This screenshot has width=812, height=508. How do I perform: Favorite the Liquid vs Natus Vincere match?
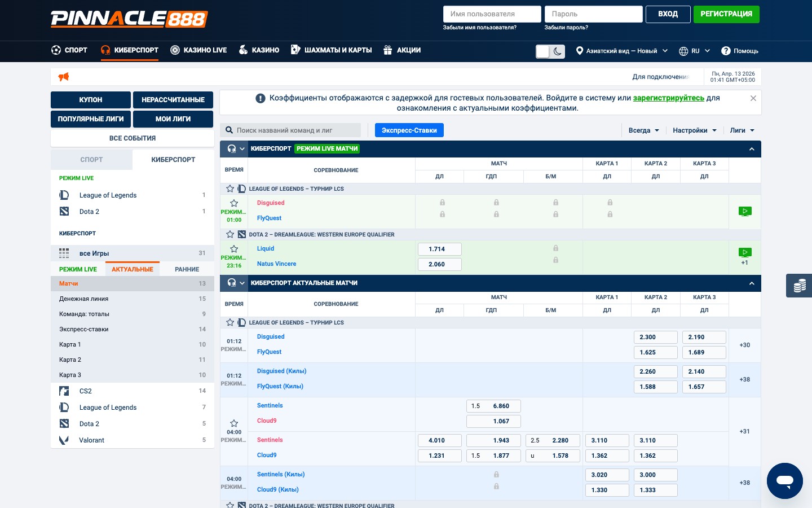tap(234, 249)
